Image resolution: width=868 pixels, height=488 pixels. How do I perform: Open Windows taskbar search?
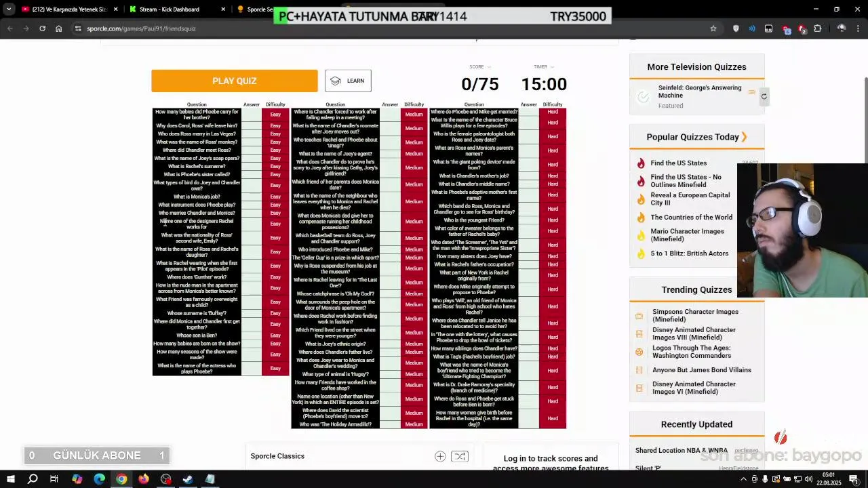coord(33,479)
